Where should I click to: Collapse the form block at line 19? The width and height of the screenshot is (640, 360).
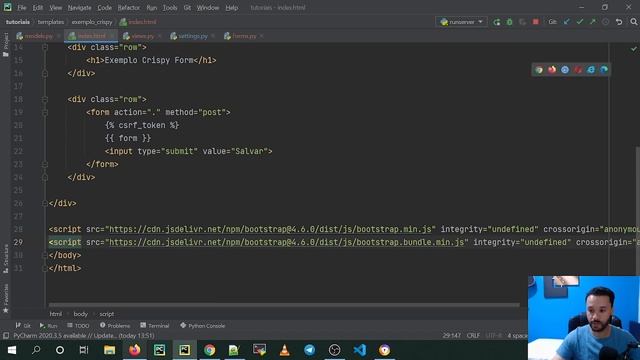(45, 112)
